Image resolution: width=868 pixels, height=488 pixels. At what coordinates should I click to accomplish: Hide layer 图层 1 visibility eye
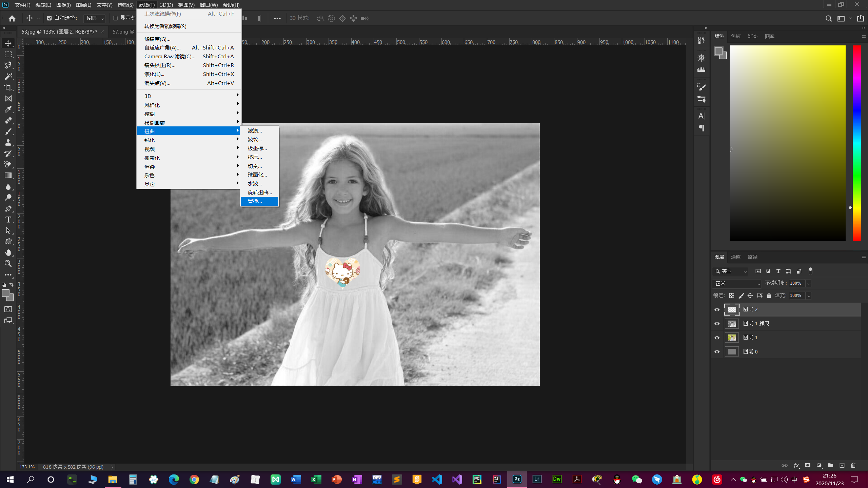tap(717, 338)
